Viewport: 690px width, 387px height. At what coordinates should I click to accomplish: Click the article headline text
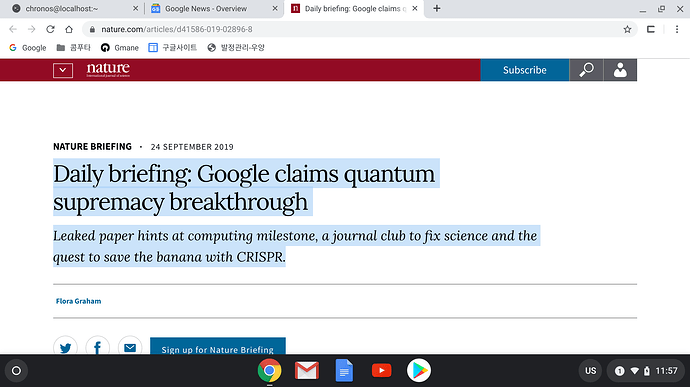pyautogui.click(x=244, y=188)
